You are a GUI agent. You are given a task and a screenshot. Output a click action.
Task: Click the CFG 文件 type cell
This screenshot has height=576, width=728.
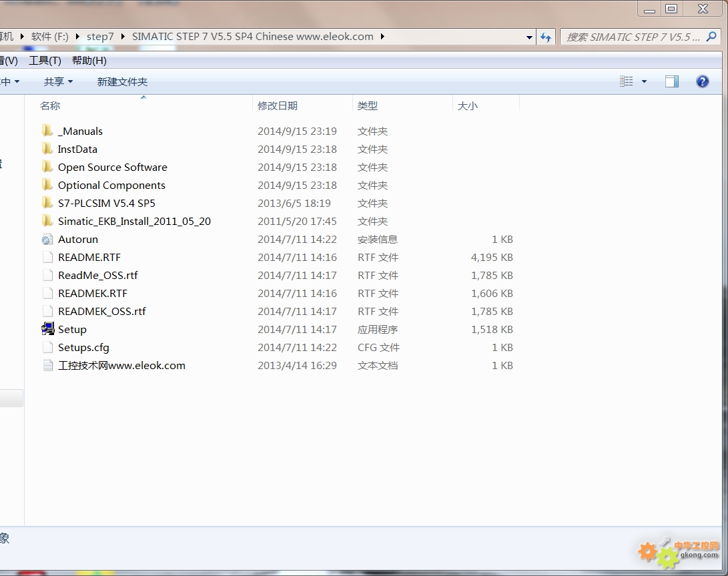point(378,348)
